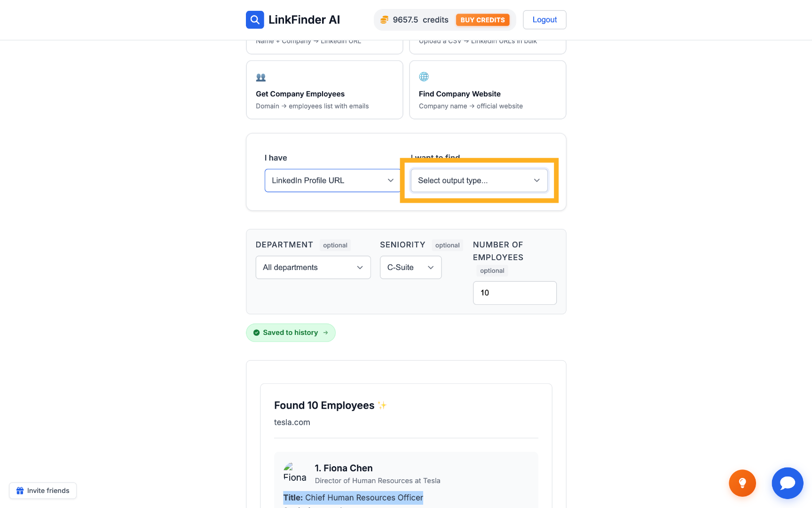Click the Find Company Website globe icon

coord(424,77)
